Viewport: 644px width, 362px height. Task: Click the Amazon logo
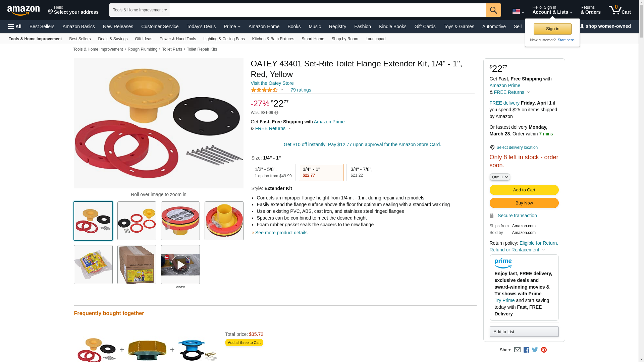(x=23, y=10)
